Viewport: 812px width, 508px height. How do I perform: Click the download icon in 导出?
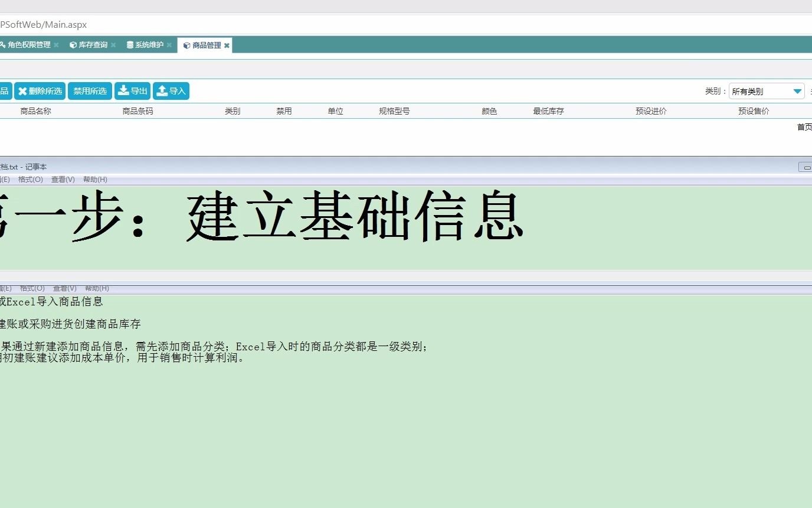[x=123, y=90]
